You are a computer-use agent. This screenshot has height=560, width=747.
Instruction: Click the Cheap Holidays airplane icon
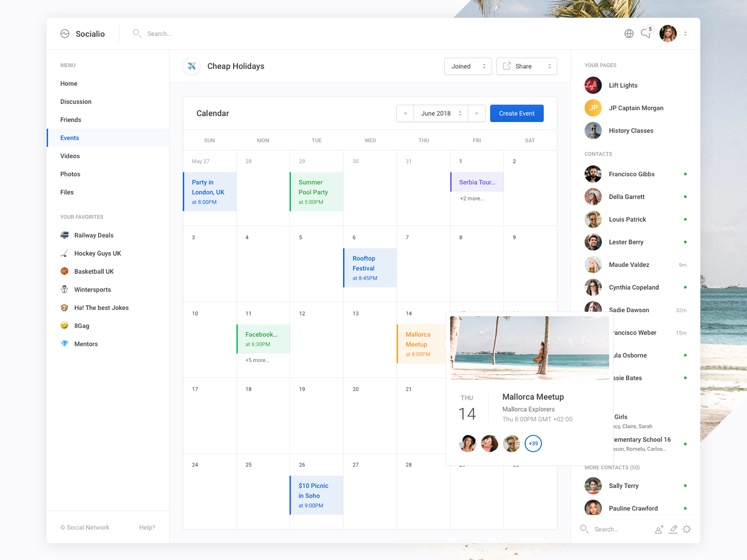191,66
